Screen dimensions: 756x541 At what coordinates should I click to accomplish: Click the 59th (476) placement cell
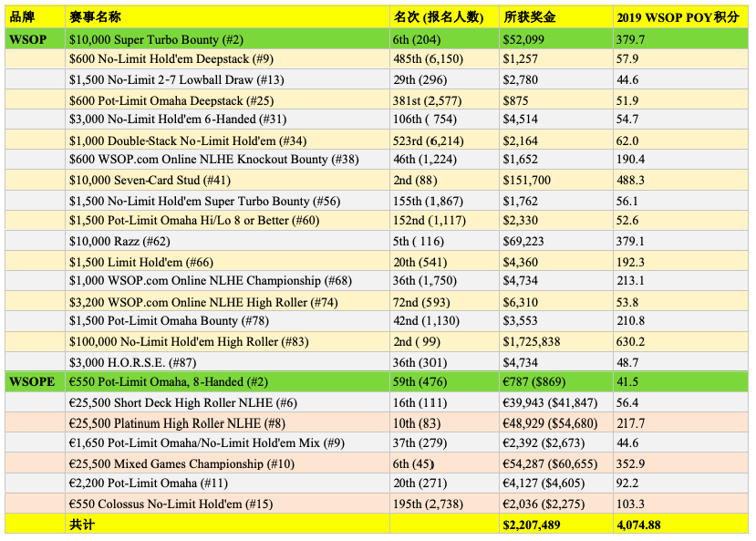click(444, 382)
